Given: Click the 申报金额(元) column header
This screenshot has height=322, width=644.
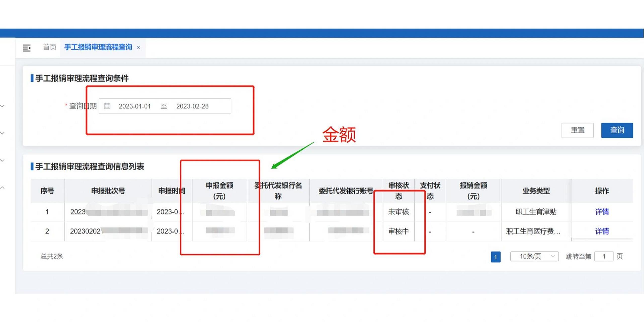Looking at the screenshot, I should [219, 191].
